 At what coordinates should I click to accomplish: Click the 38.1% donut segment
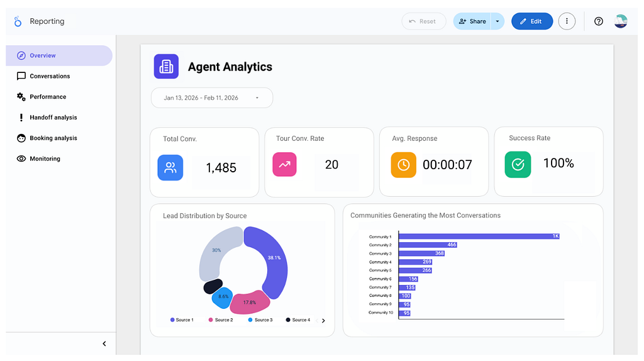[x=274, y=258]
